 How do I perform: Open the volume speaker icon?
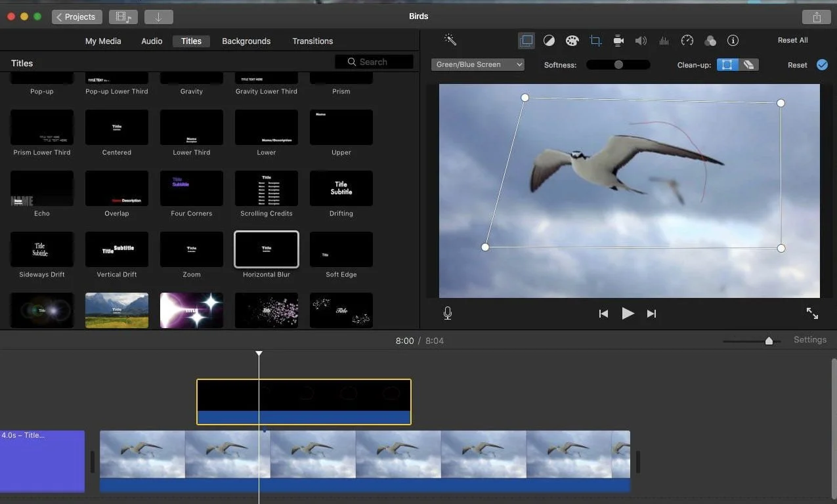[641, 41]
